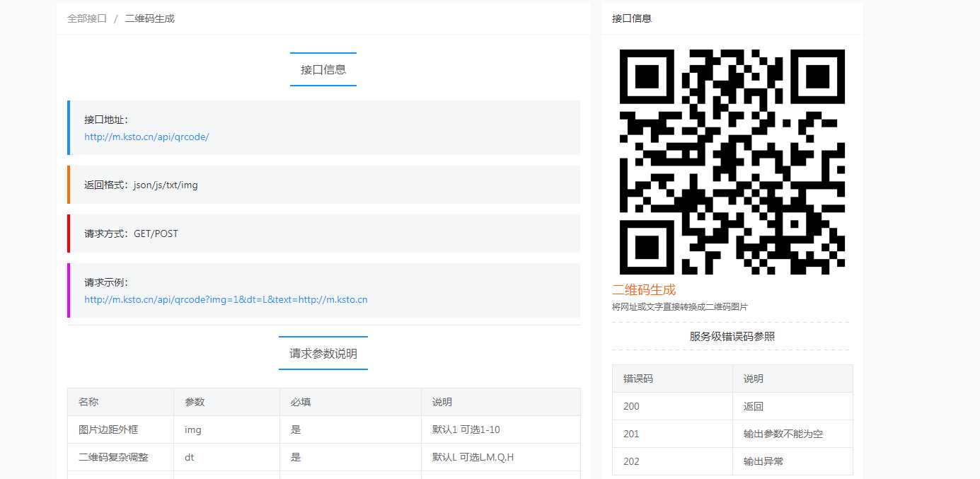Click the 请求方式 GET/POST info bar
Image resolution: width=980 pixels, height=479 pixels.
[x=323, y=233]
